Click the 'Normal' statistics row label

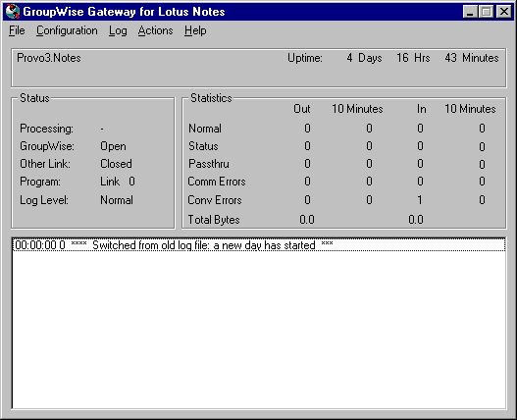coord(205,129)
